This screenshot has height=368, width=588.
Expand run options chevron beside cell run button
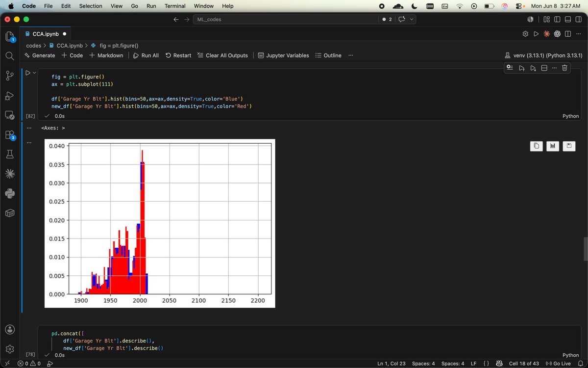coord(34,73)
